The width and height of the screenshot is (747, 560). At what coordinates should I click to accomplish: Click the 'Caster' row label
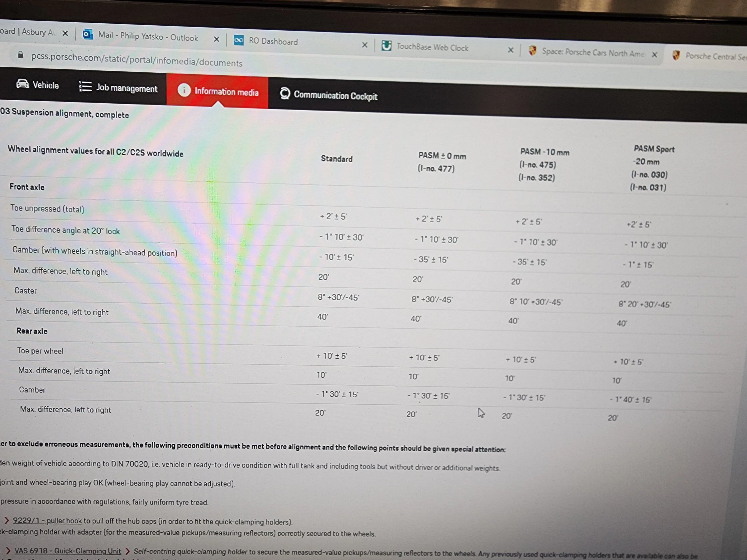click(26, 291)
